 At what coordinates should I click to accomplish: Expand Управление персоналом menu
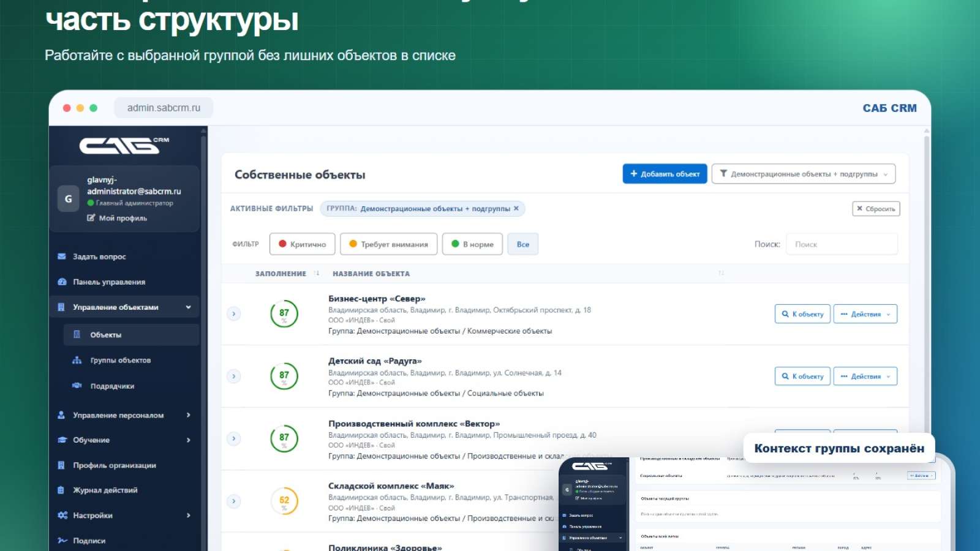(124, 415)
